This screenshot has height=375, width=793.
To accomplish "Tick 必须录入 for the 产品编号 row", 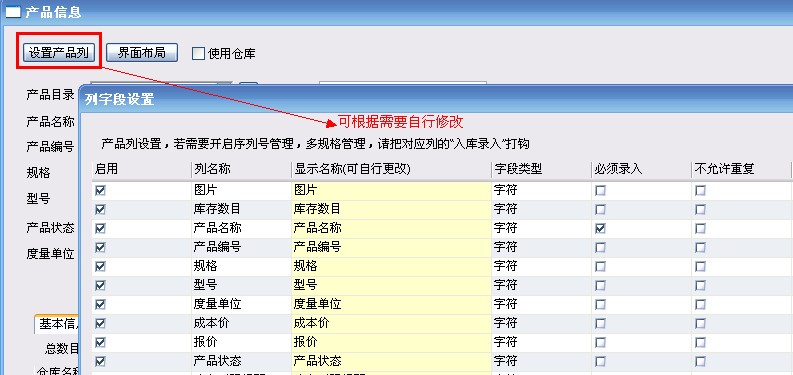I will coord(600,247).
